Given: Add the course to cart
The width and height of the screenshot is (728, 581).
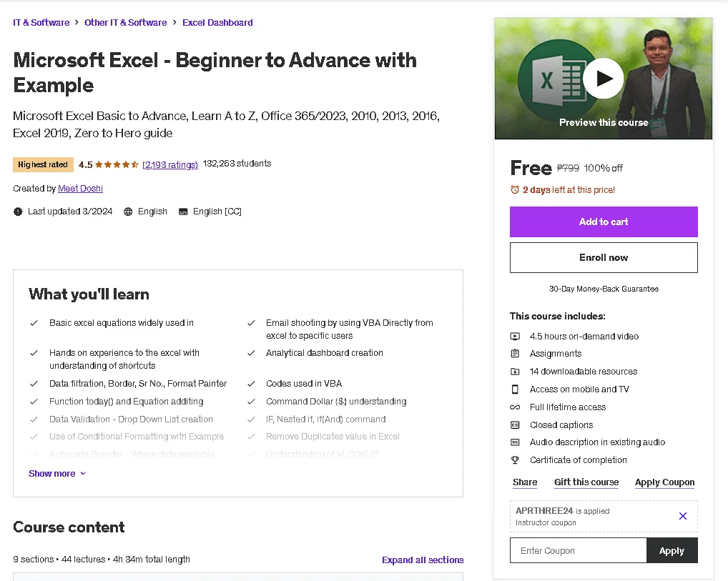Looking at the screenshot, I should point(604,222).
